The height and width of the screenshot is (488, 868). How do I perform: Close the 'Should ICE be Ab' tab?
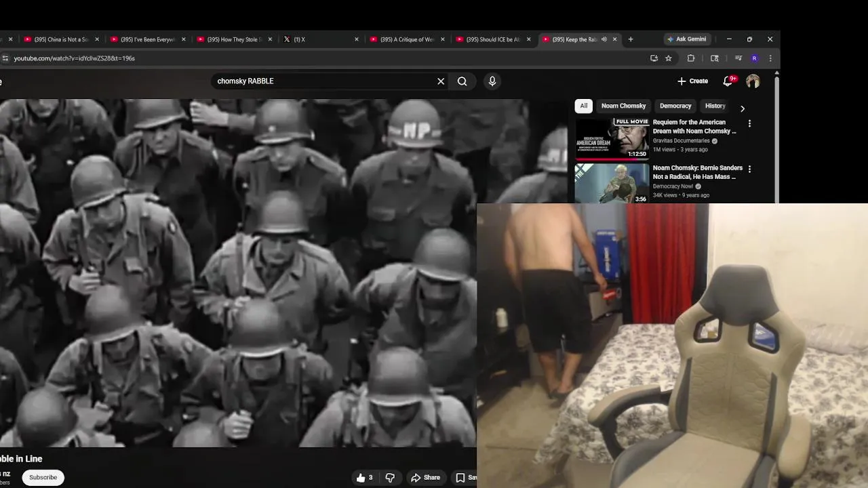tap(529, 39)
